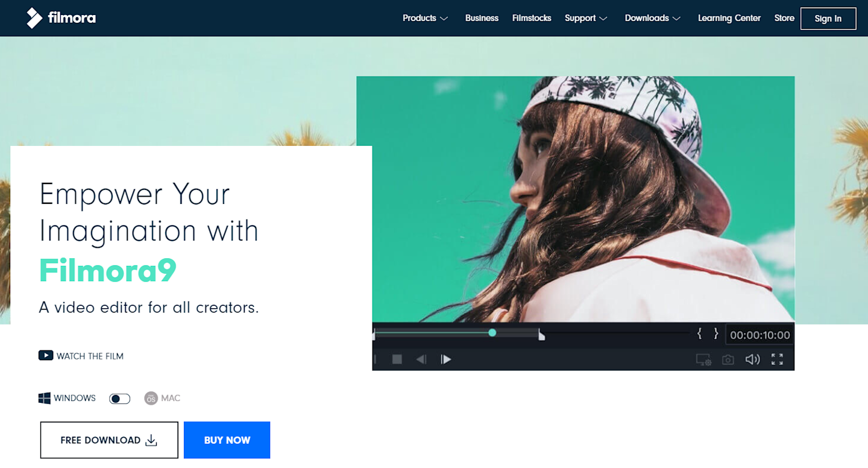The image size is (868, 468).
Task: Go to Filmstocks
Action: pos(532,18)
